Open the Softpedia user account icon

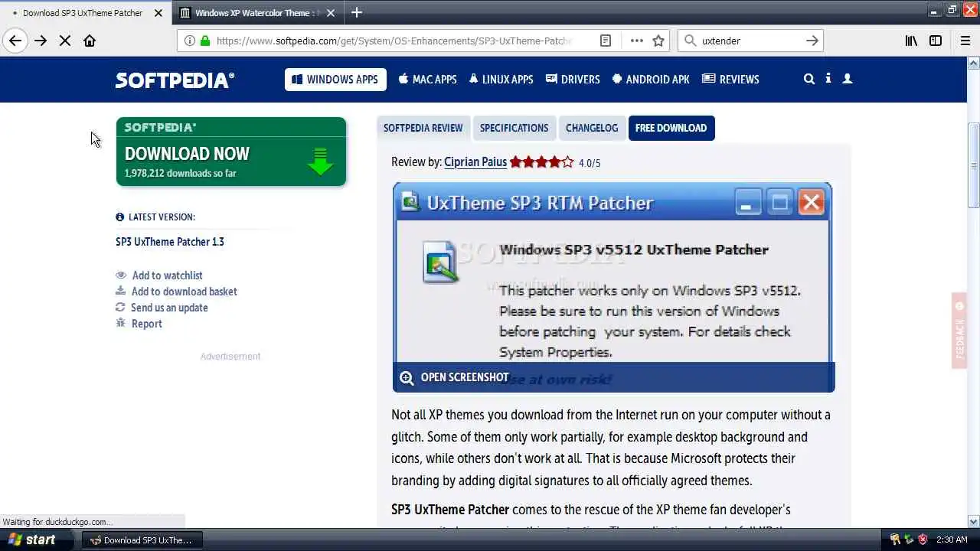[x=848, y=79]
